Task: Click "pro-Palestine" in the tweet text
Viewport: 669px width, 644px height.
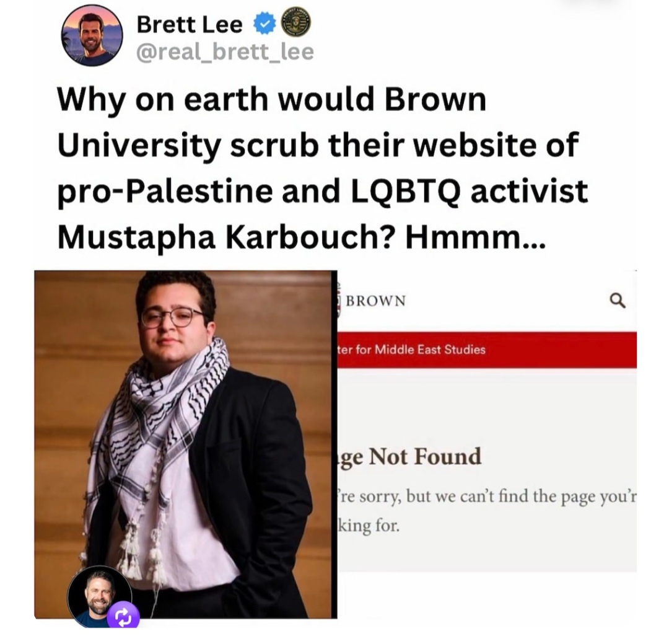Action: pyautogui.click(x=165, y=191)
